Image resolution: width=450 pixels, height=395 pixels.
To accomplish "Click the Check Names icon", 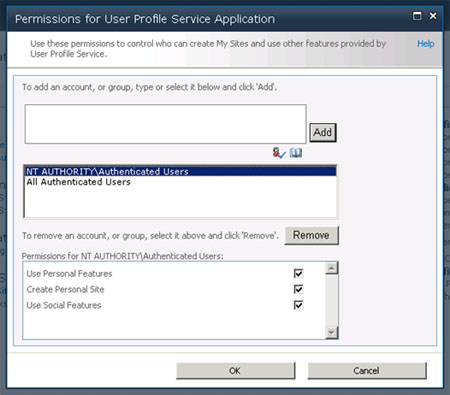I will coord(279,153).
